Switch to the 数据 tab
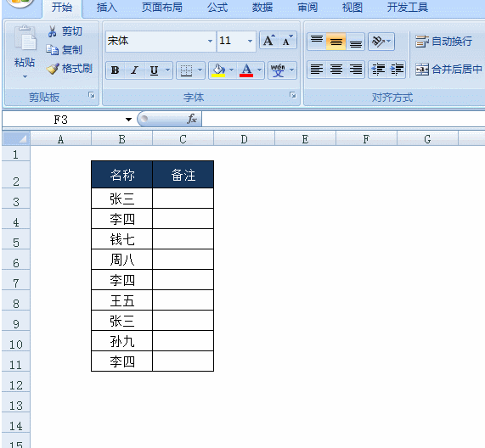 pyautogui.click(x=262, y=7)
